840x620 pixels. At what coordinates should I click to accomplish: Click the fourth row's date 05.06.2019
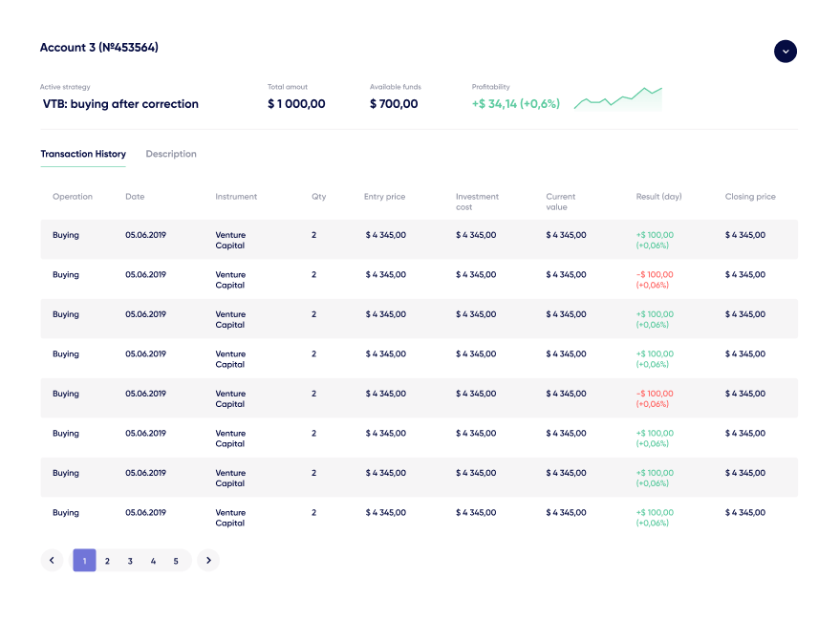tap(145, 353)
